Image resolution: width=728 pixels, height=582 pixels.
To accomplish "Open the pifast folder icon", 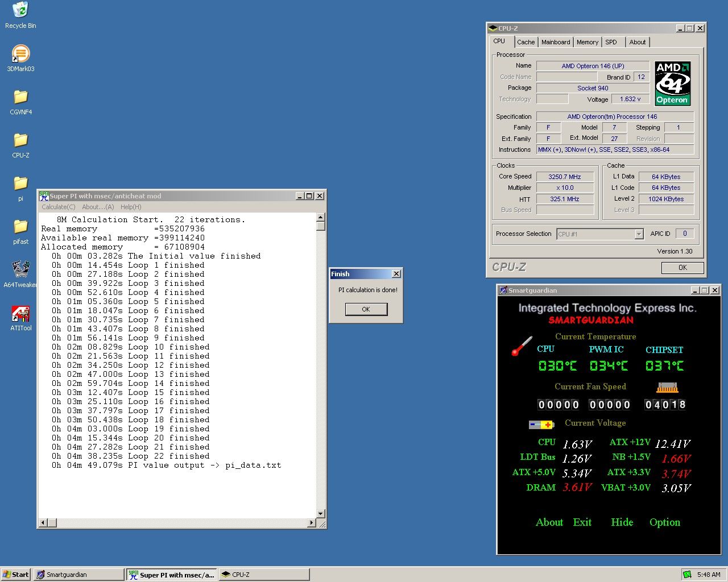I will click(20, 231).
